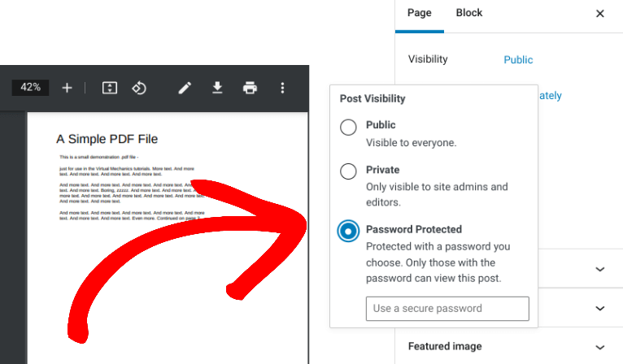The width and height of the screenshot is (623, 364).
Task: Click the 42% zoom level box
Action: pyautogui.click(x=31, y=87)
